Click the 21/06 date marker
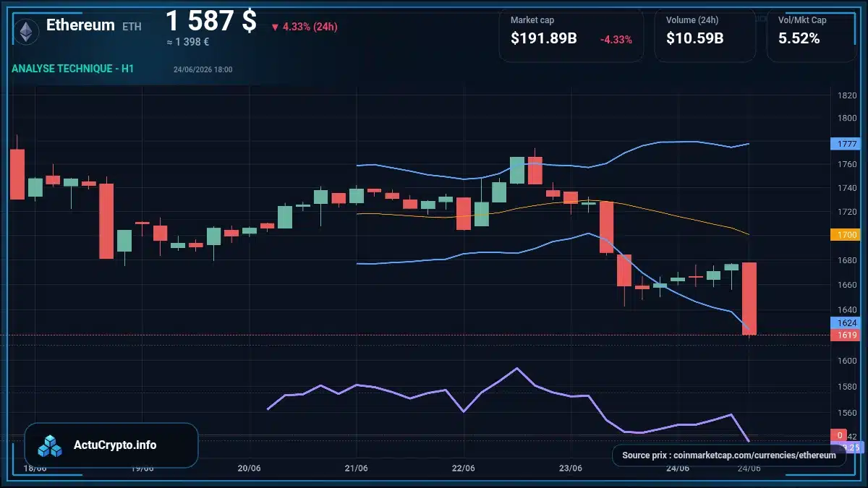The image size is (868, 488). (357, 468)
